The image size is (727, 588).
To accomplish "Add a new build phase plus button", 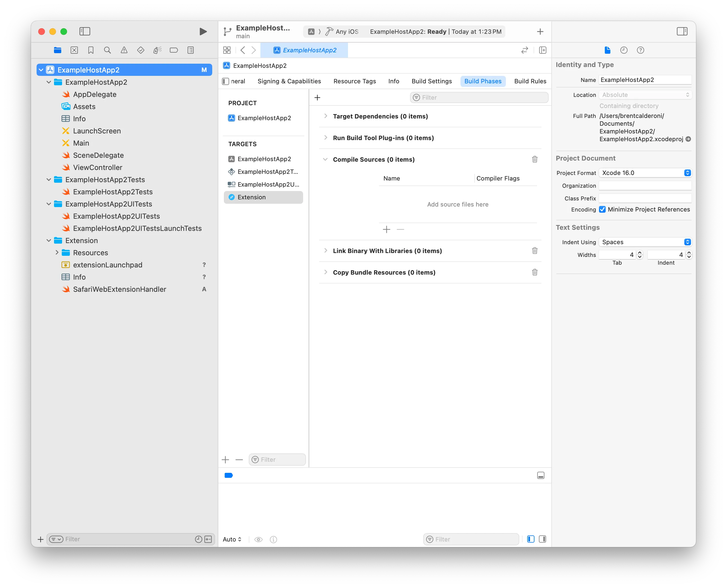I will click(317, 97).
